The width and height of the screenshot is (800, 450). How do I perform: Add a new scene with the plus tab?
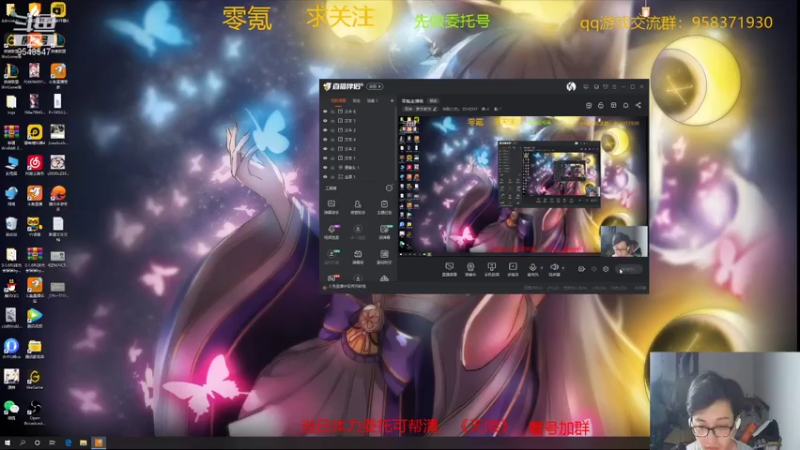click(392, 101)
